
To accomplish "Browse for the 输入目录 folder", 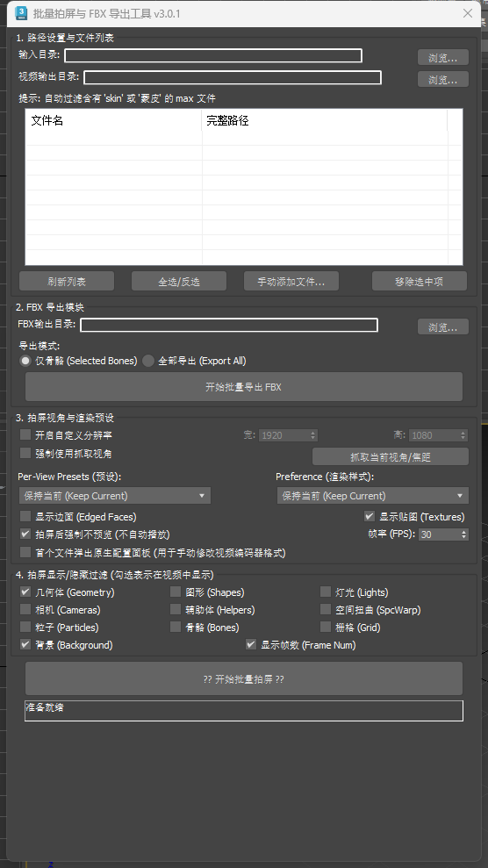I will pyautogui.click(x=442, y=58).
